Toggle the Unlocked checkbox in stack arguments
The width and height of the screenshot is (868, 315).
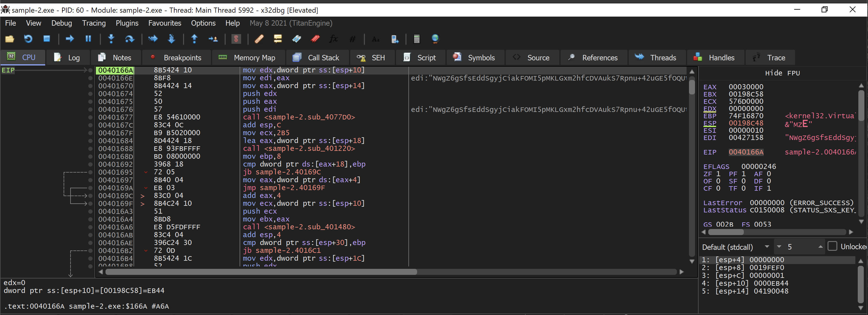coord(832,246)
